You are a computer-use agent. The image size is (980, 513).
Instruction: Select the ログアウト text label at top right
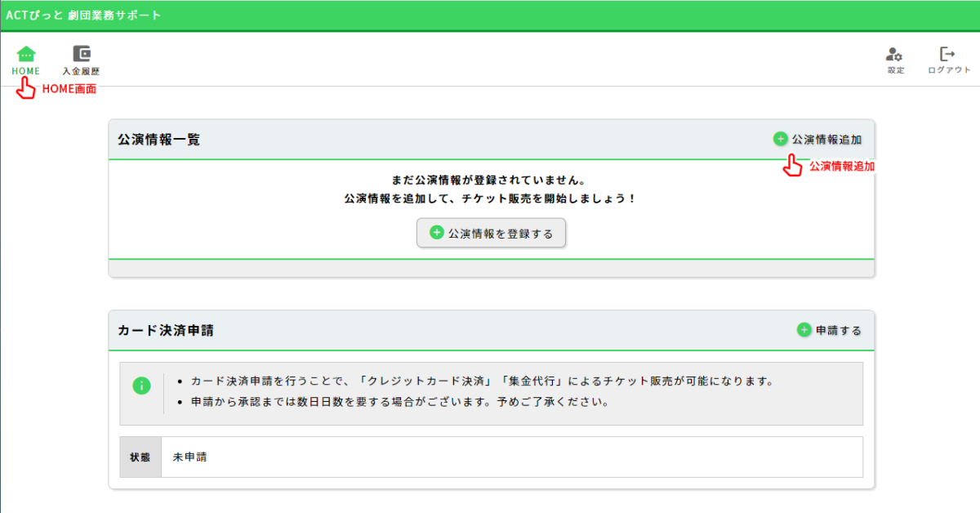[x=949, y=70]
